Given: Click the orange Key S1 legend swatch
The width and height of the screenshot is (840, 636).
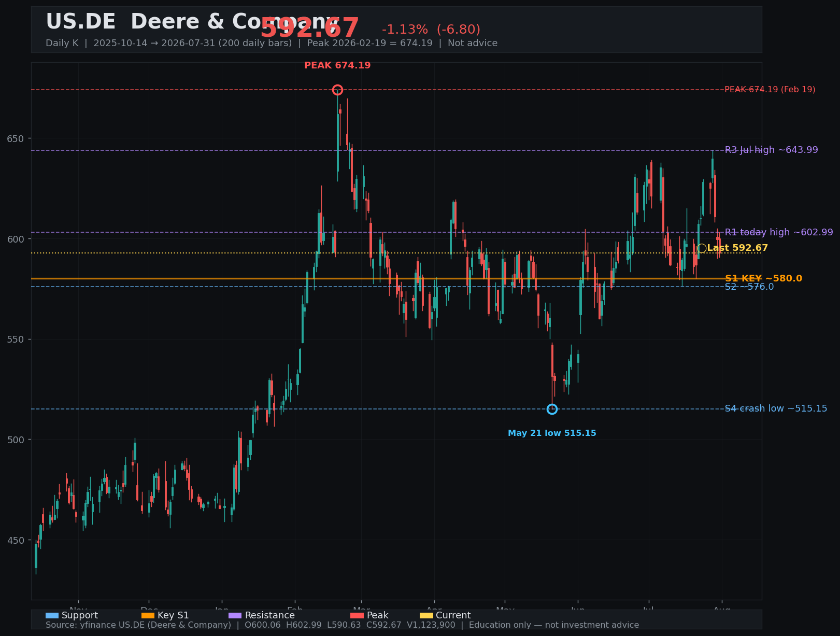Looking at the screenshot, I should (x=148, y=615).
